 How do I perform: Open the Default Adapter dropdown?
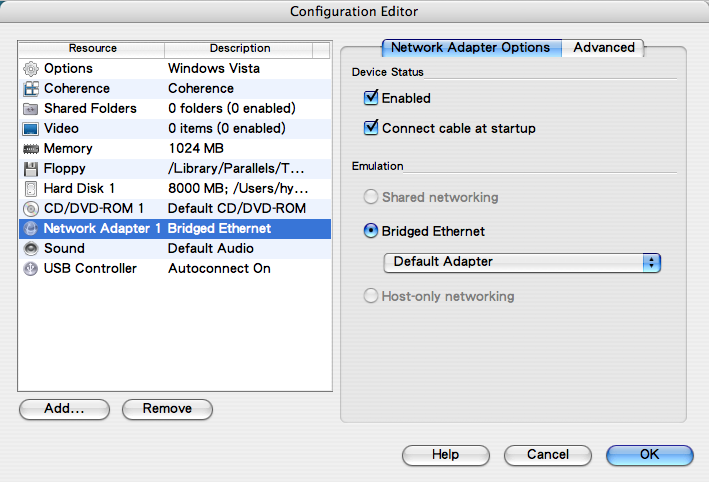pos(522,263)
